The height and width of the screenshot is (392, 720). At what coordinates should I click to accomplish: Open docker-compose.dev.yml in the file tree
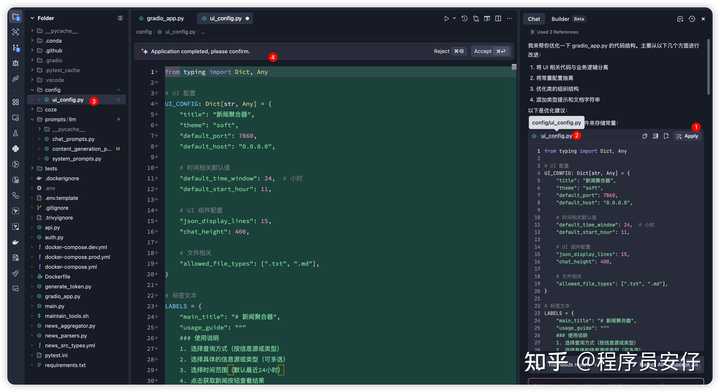[75, 247]
